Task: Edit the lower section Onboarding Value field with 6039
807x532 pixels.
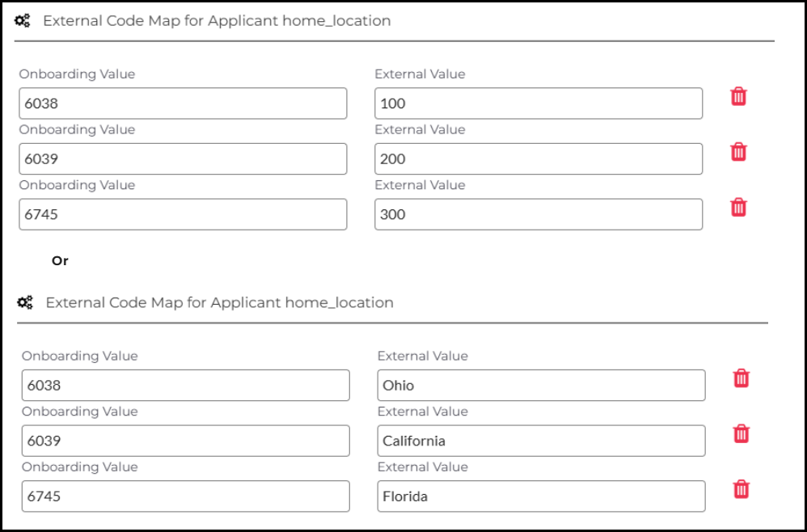Action: point(185,441)
